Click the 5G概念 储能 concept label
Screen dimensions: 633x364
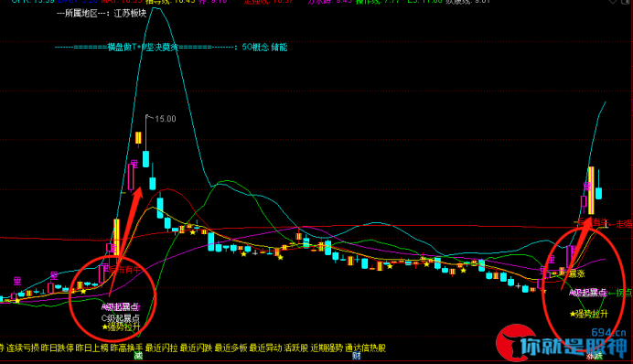click(264, 48)
